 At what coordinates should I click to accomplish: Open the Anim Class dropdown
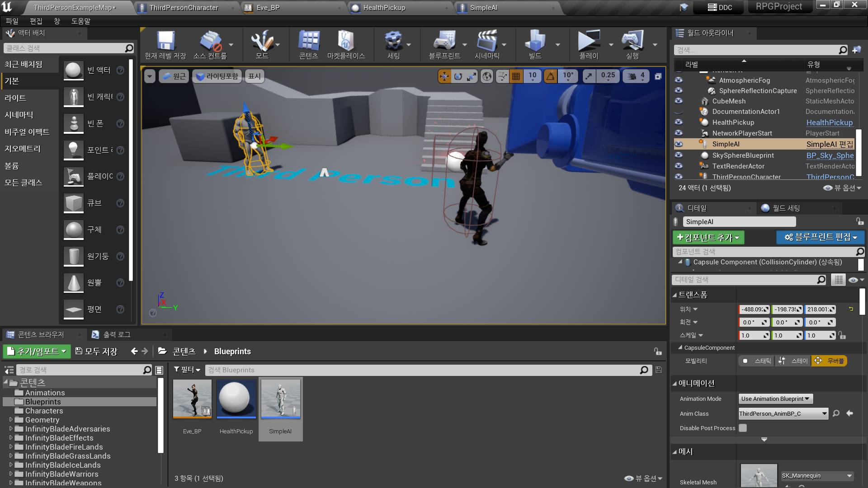[783, 413]
